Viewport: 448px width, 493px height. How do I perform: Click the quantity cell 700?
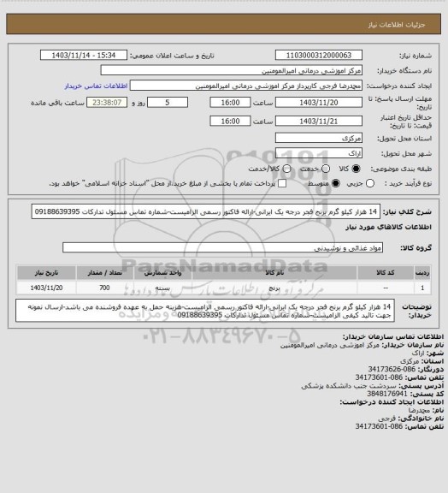[104, 288]
